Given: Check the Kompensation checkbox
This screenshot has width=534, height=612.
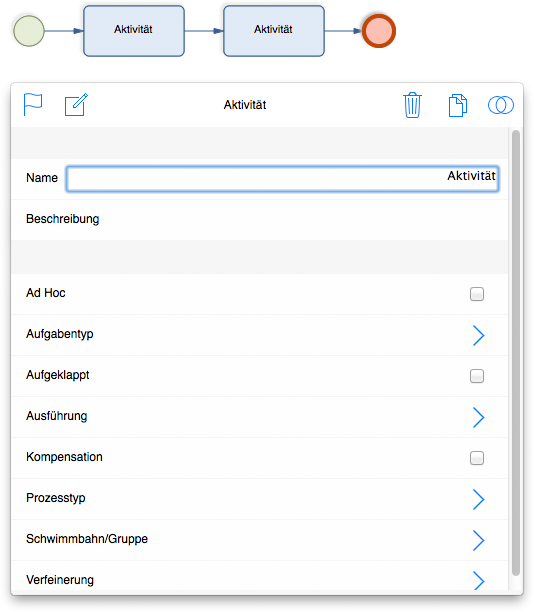Looking at the screenshot, I should pyautogui.click(x=477, y=458).
